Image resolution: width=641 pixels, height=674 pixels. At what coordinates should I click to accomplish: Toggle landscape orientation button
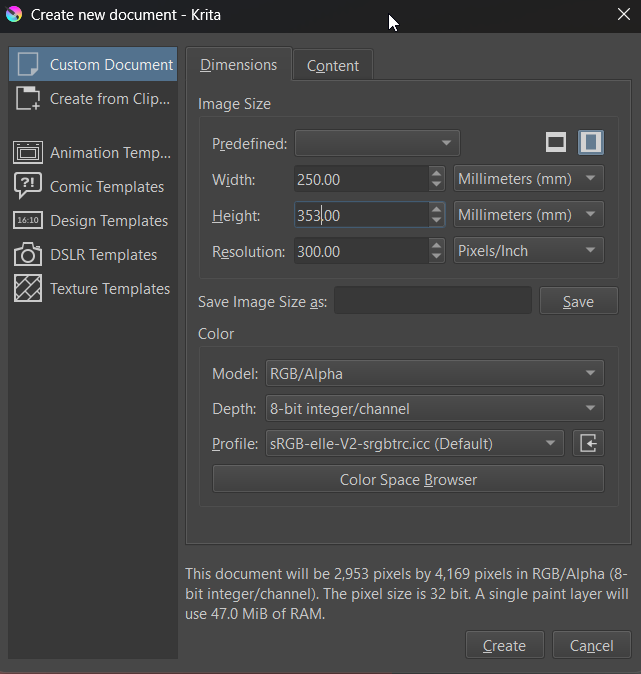tap(556, 143)
